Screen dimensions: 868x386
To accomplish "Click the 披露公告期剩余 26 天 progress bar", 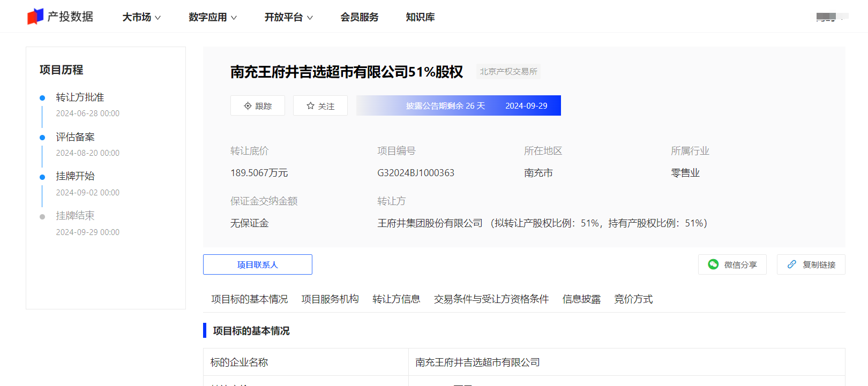I will [x=458, y=105].
